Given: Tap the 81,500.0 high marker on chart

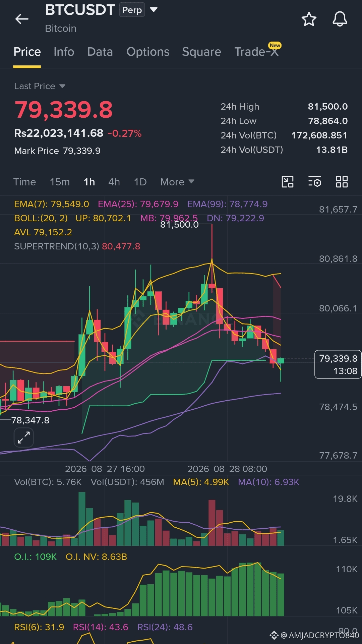Looking at the screenshot, I should 179,225.
